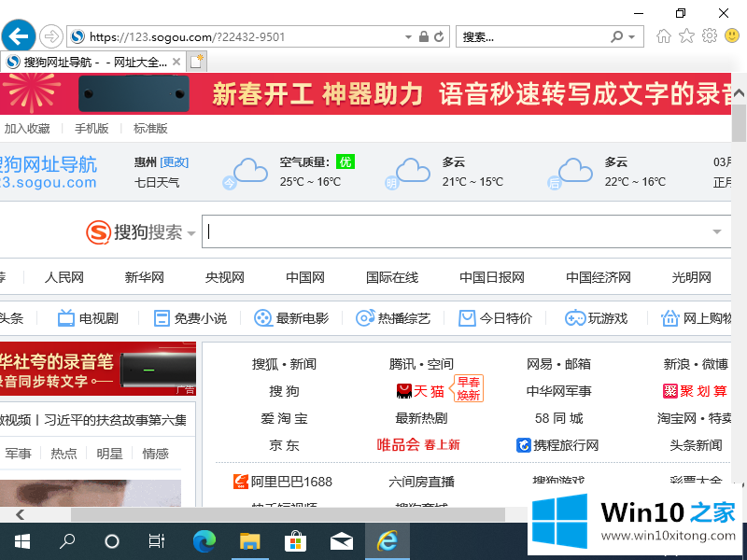Open 中国经济网 link
The width and height of the screenshot is (747, 560).
coord(598,277)
